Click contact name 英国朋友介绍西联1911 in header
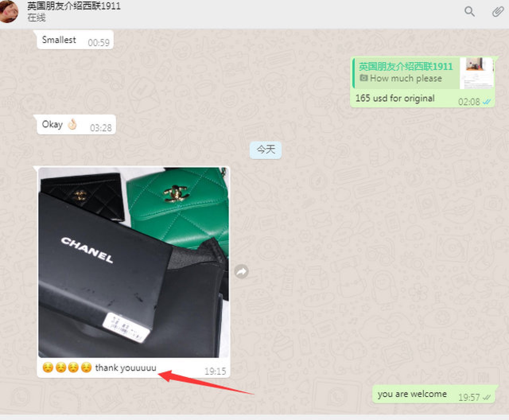509x420 pixels. [74, 6]
